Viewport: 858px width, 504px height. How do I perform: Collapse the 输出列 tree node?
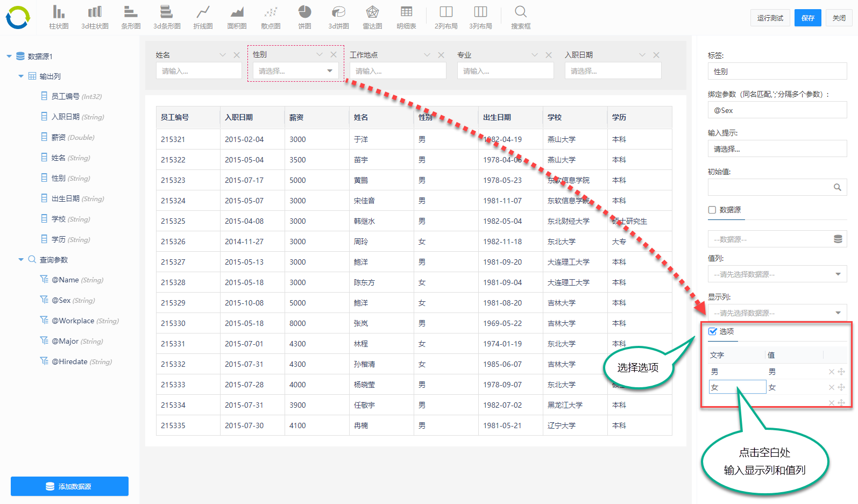[x=21, y=76]
